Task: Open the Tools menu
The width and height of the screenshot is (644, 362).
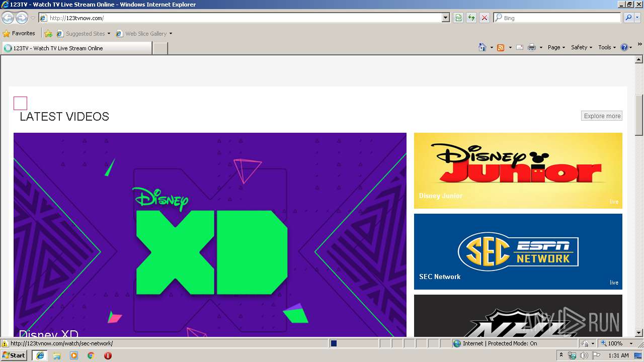Action: 607,47
